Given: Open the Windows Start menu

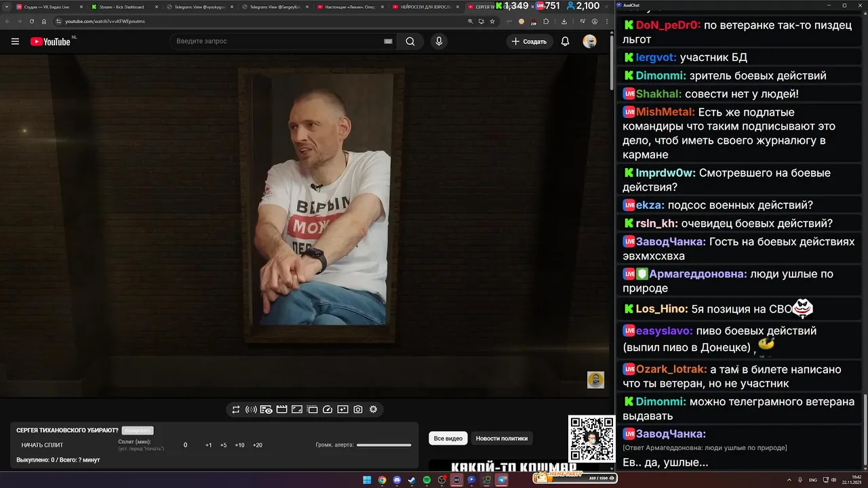Looking at the screenshot, I should click(367, 480).
